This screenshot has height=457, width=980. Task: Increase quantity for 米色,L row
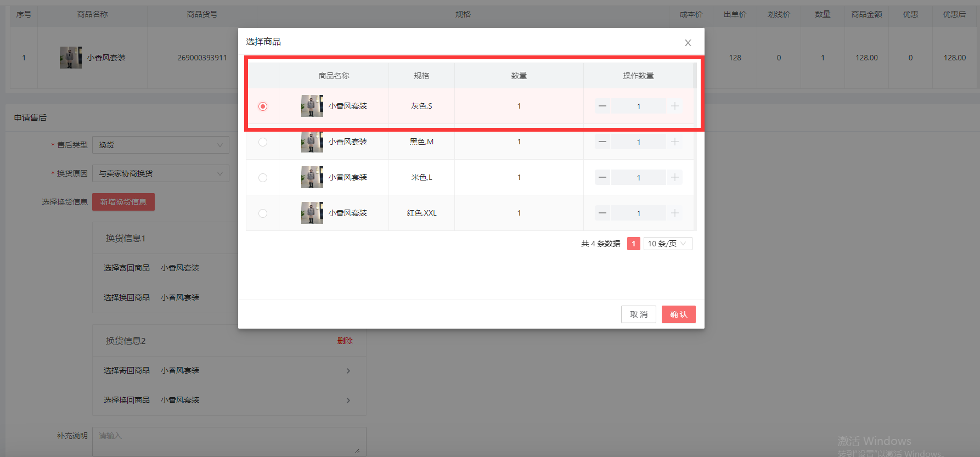click(x=675, y=177)
